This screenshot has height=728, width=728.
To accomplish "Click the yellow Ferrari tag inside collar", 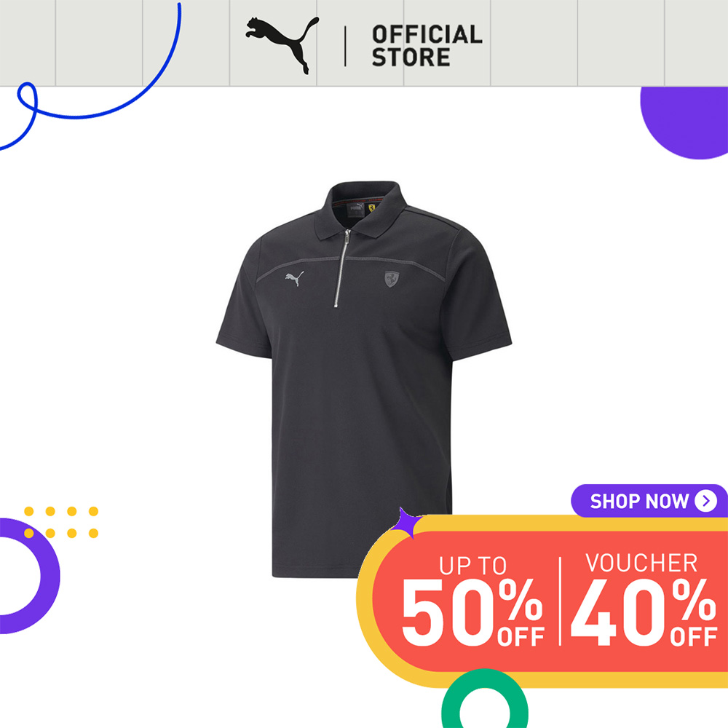I will pos(372,207).
